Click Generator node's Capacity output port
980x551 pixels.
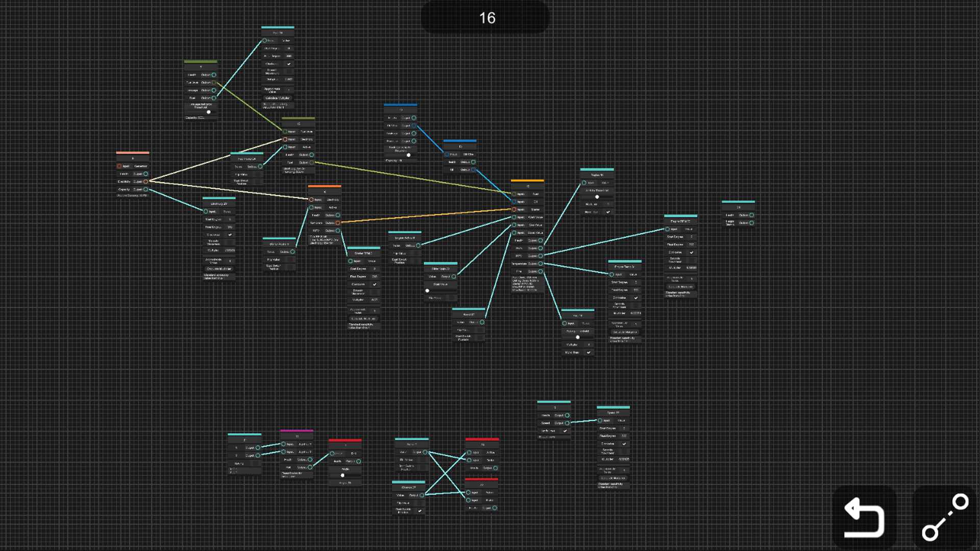click(x=146, y=189)
